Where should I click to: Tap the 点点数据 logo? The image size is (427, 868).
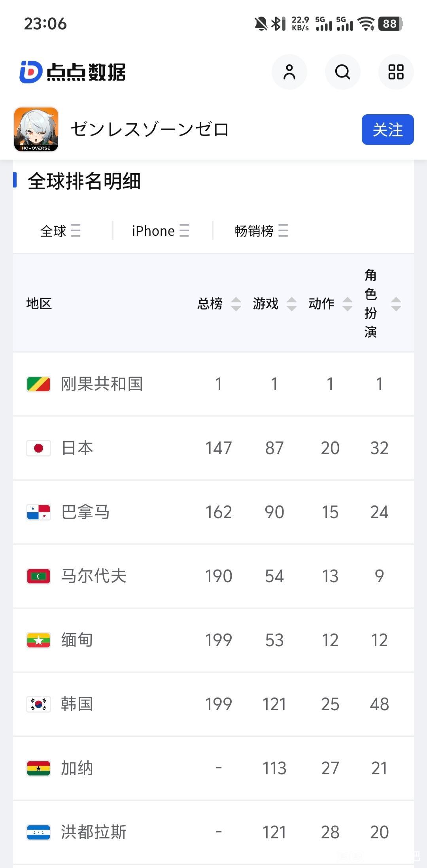(73, 72)
